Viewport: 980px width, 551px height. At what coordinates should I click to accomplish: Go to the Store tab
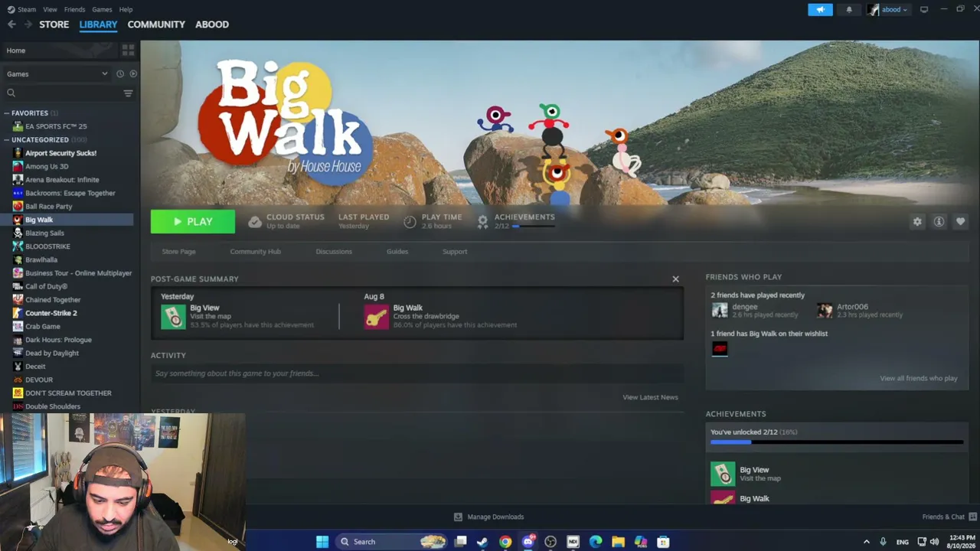click(54, 24)
